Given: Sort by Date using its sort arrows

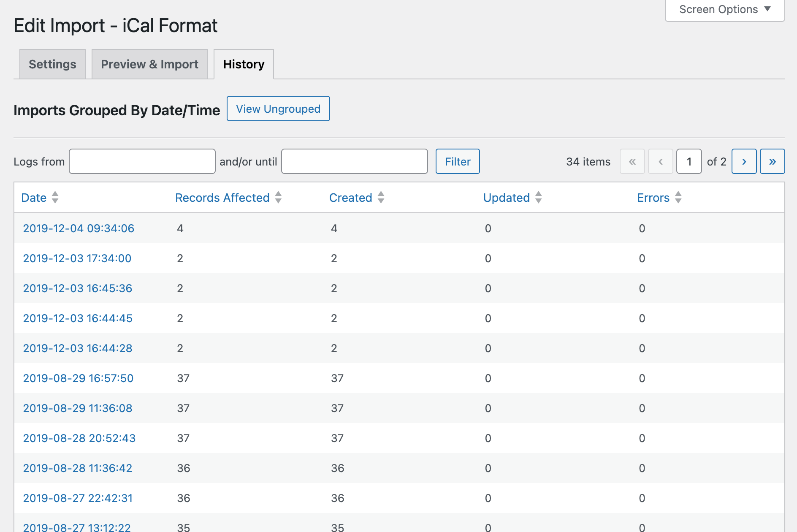Looking at the screenshot, I should [55, 197].
